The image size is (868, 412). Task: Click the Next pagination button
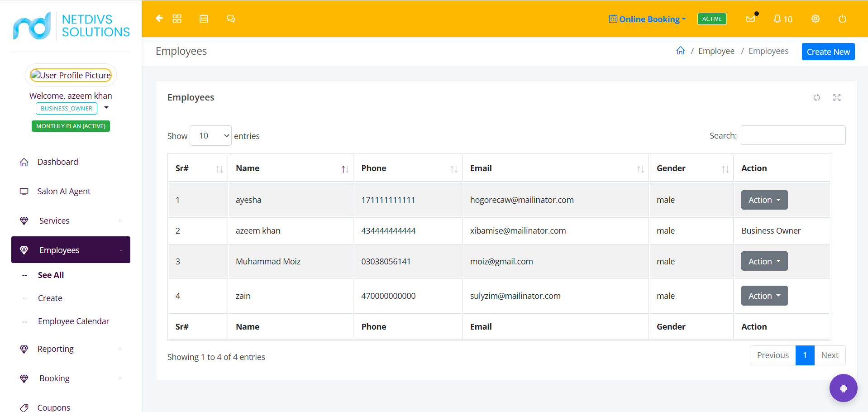tap(830, 355)
